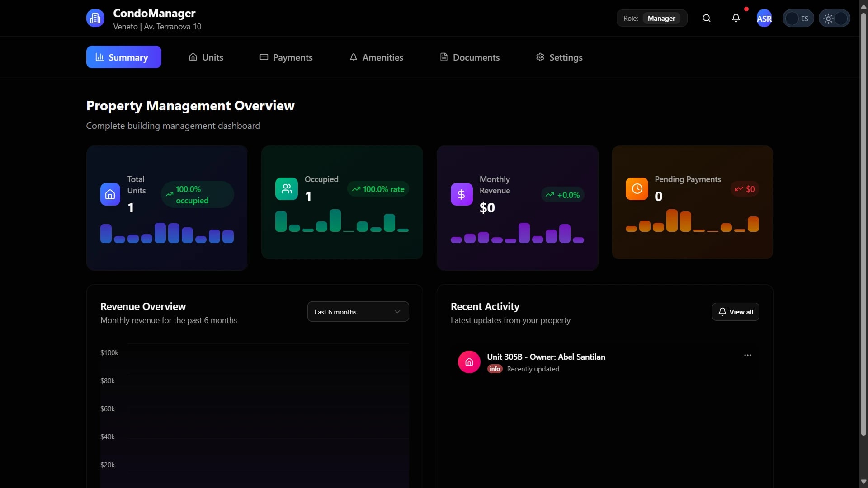Click the CondoManager building logo
Image resolution: width=868 pixels, height=488 pixels.
[x=94, y=18]
